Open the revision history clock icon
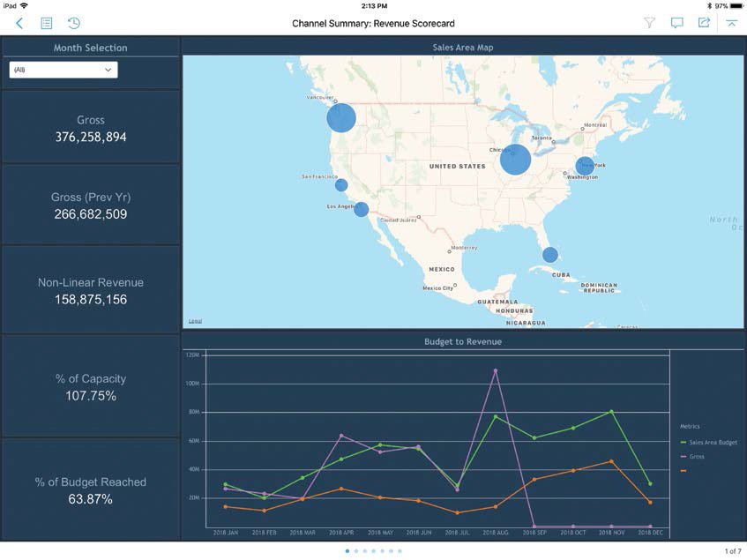Image resolution: width=747 pixels, height=560 pixels. [x=74, y=23]
